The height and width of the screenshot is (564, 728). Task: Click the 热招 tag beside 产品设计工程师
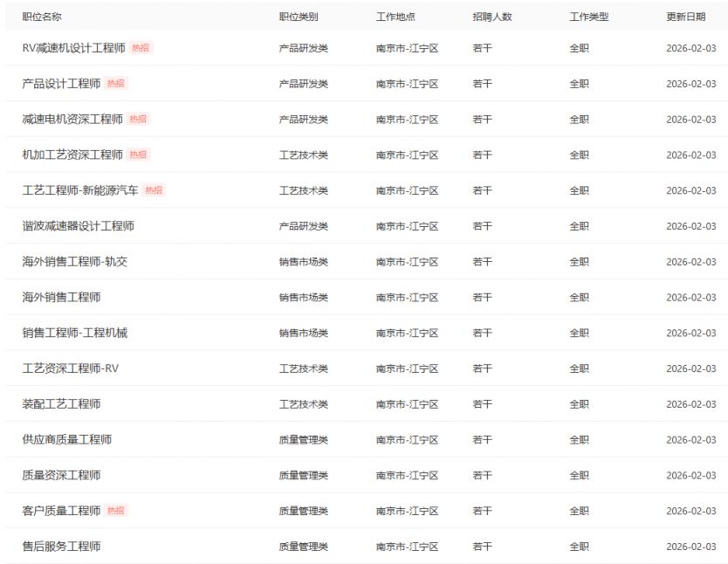pos(116,84)
